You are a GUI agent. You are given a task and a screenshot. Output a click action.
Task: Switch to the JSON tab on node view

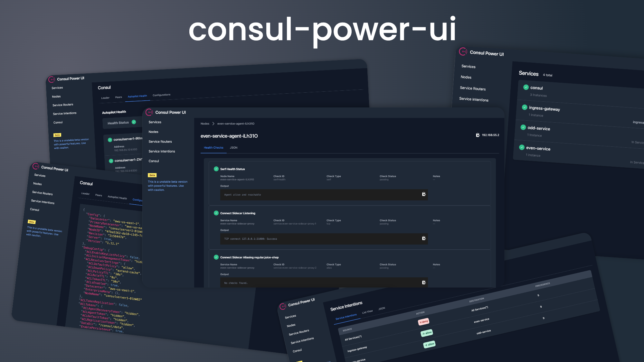coord(232,148)
